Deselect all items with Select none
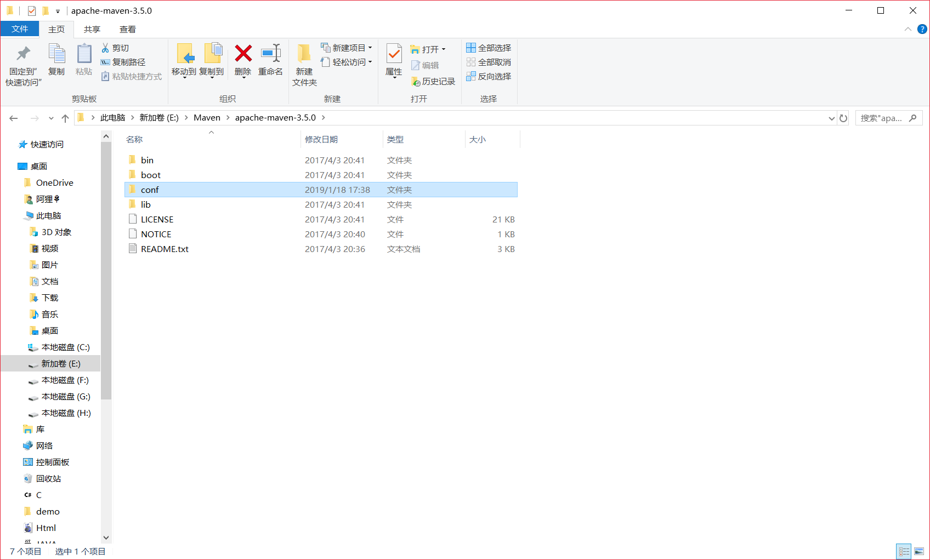 (489, 62)
